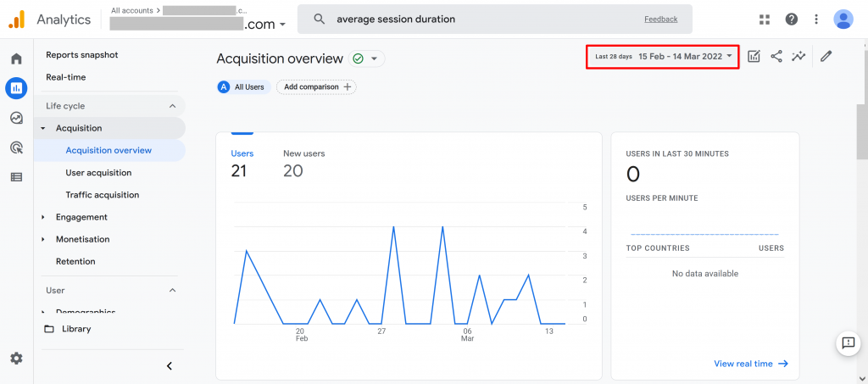Open Traffic acquisition report

tap(103, 195)
